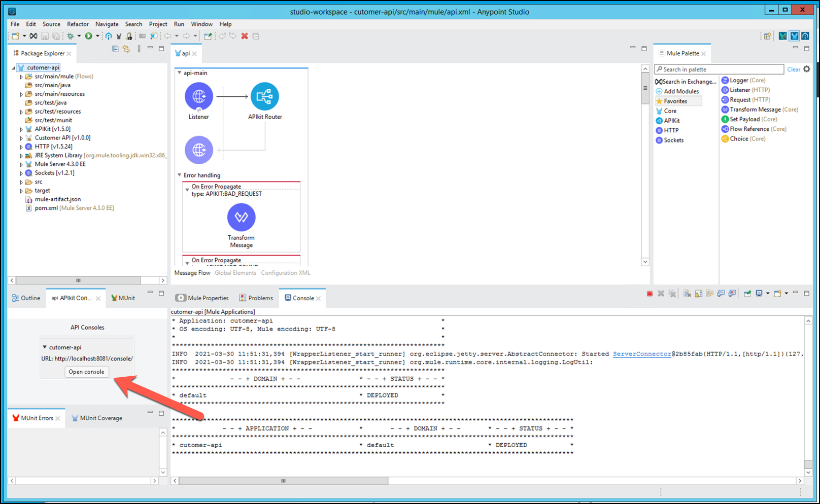Select pom.xml in Package Explorer
The width and height of the screenshot is (820, 504).
(x=70, y=208)
